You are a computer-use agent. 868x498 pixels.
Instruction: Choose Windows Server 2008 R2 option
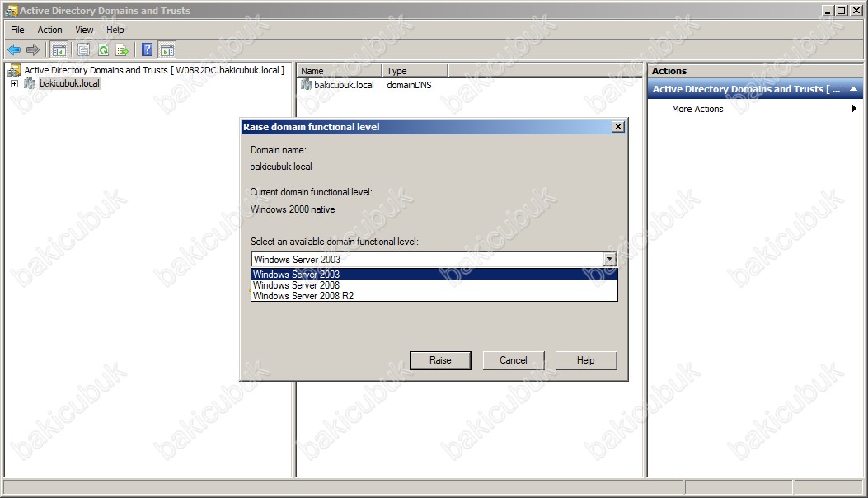pos(434,296)
